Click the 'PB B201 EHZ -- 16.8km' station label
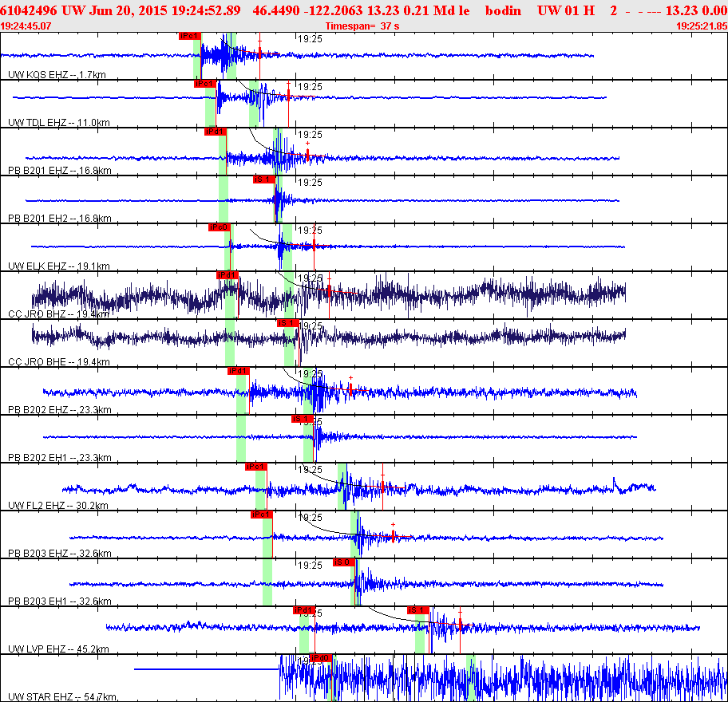This screenshot has height=702, width=728. point(60,170)
